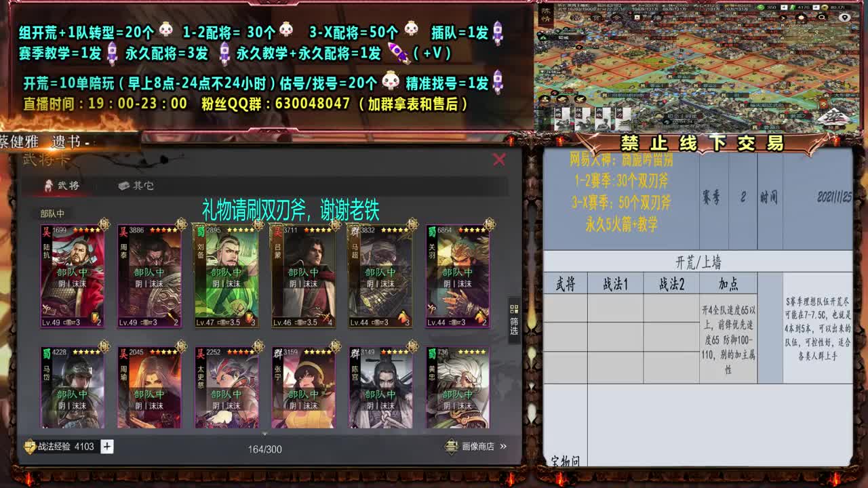Viewport: 868px width, 488px height.
Task: Click the 部队中 section label
Action: coord(52,213)
